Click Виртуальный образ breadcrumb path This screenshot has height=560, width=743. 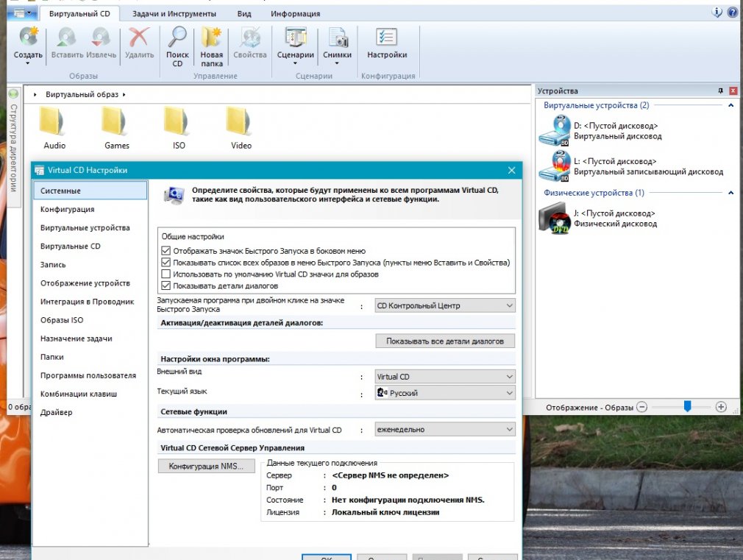(82, 94)
